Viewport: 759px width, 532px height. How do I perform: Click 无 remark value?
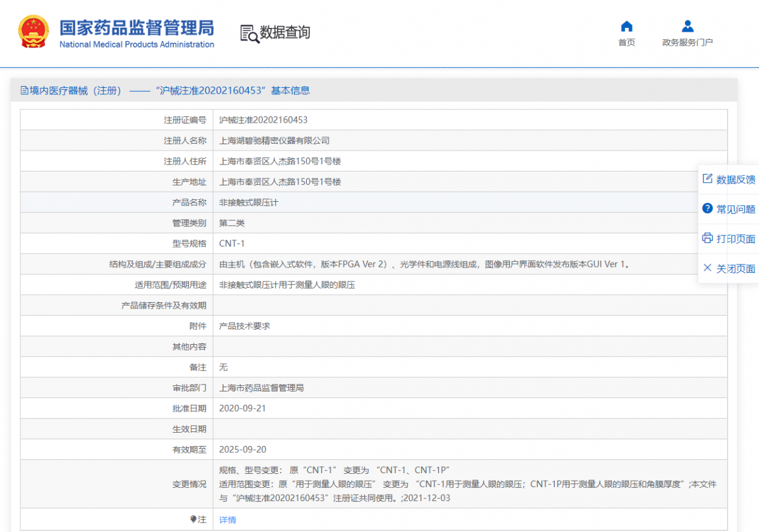point(223,367)
